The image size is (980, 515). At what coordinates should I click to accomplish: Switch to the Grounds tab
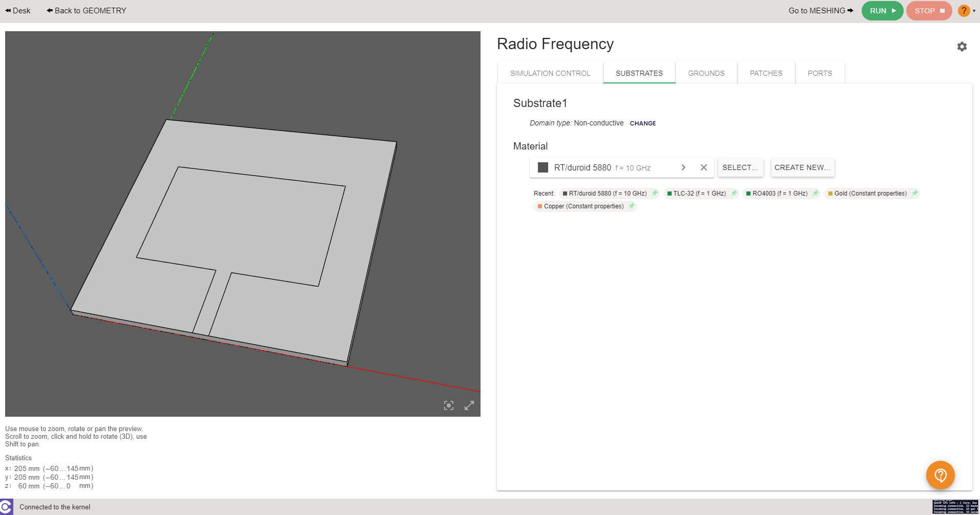tap(706, 73)
